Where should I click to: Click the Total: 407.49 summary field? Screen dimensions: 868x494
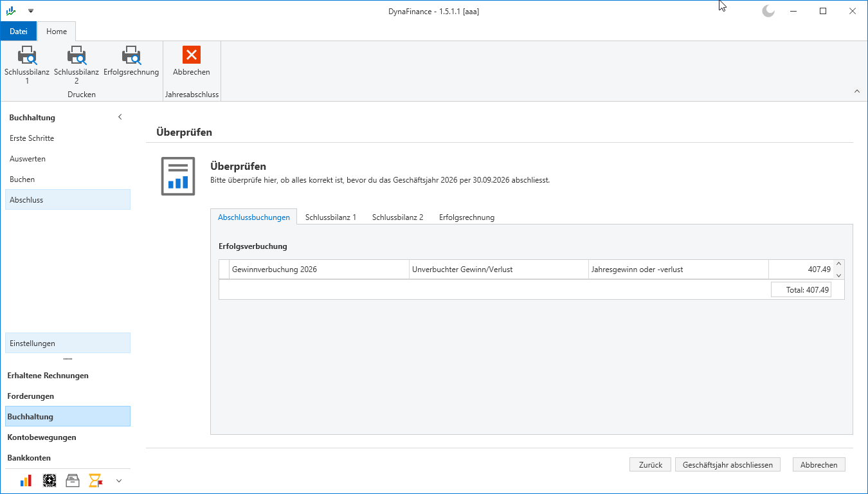click(x=801, y=290)
